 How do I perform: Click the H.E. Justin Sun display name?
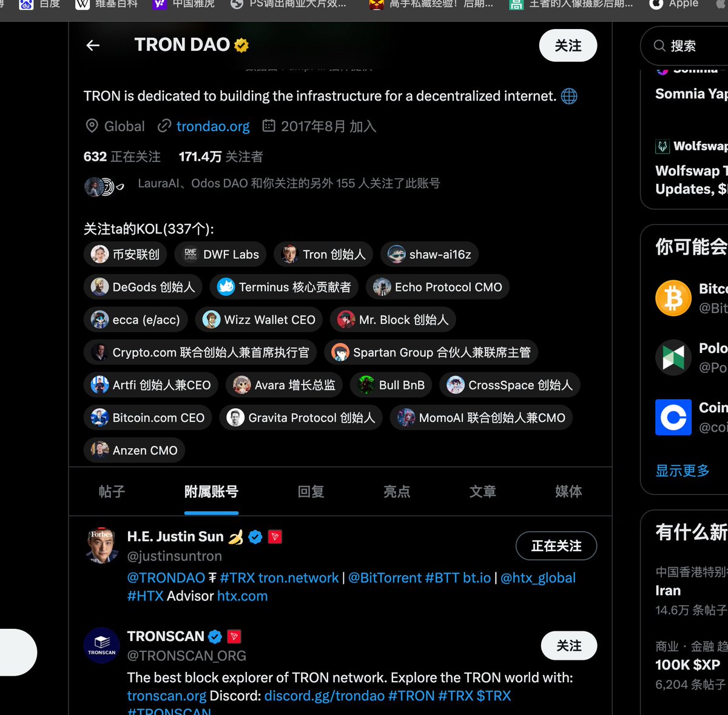point(175,537)
